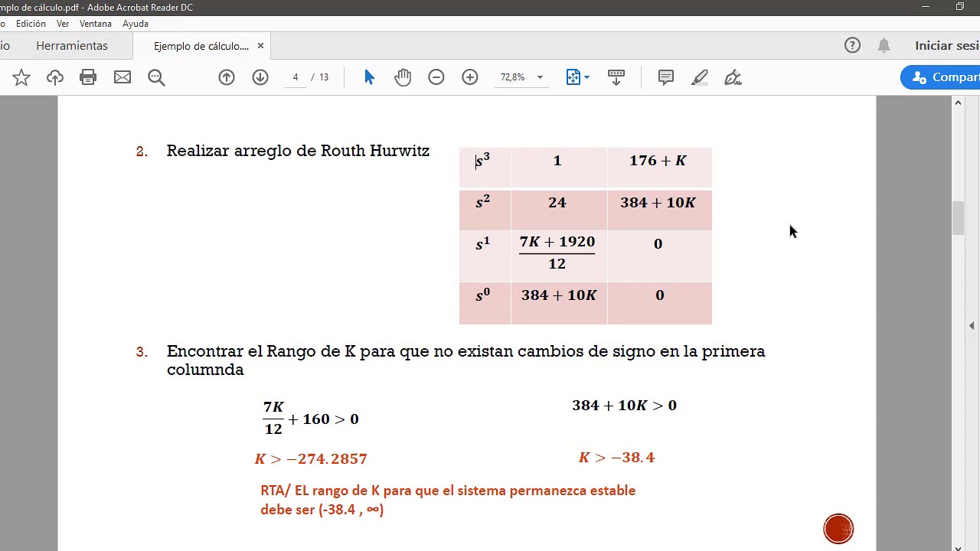
Task: Minimize the Acrobat Reader window
Action: (x=926, y=7)
